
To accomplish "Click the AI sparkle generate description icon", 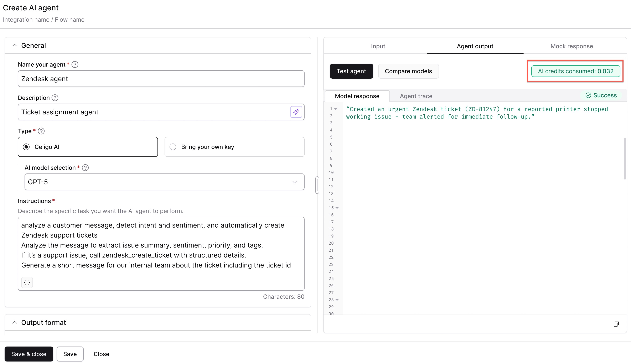I will pos(296,112).
